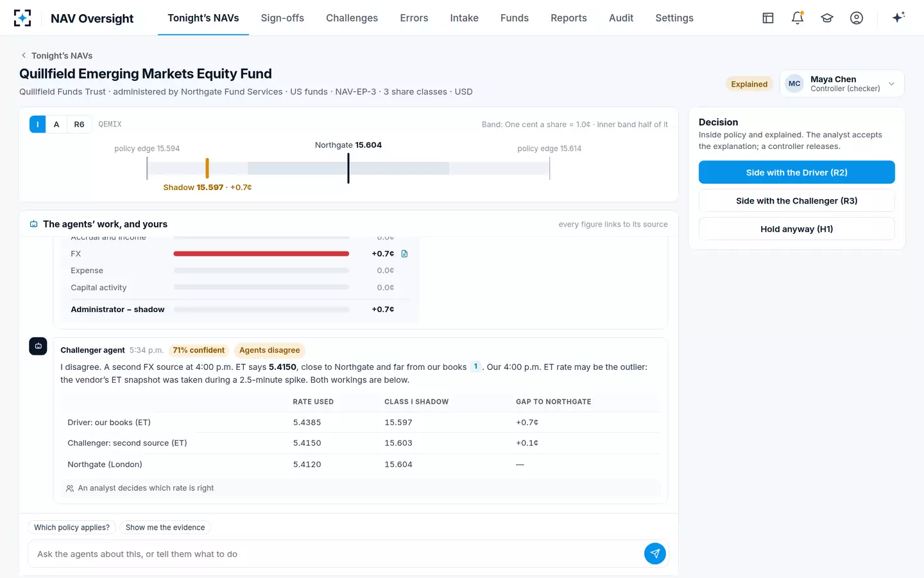Click the analyst people icon in note

(70, 488)
